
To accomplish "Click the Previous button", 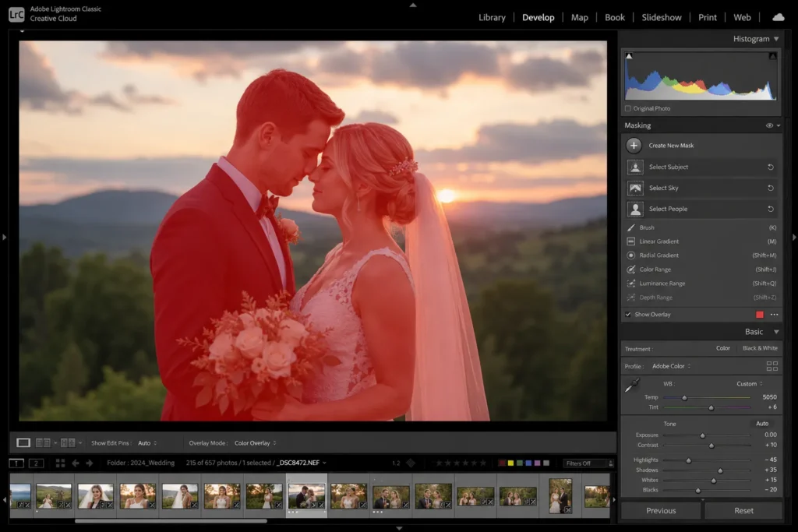I will click(x=661, y=511).
